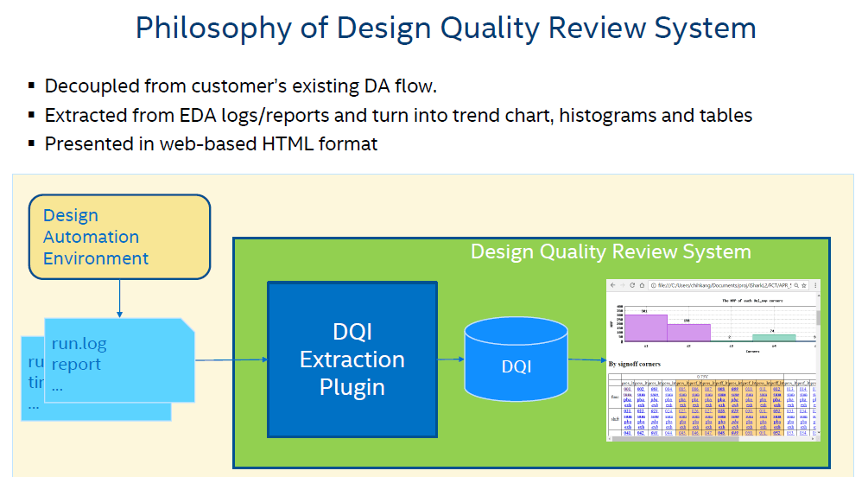The image size is (868, 477).
Task: Click the Design Automation Environment box
Action: [x=119, y=237]
